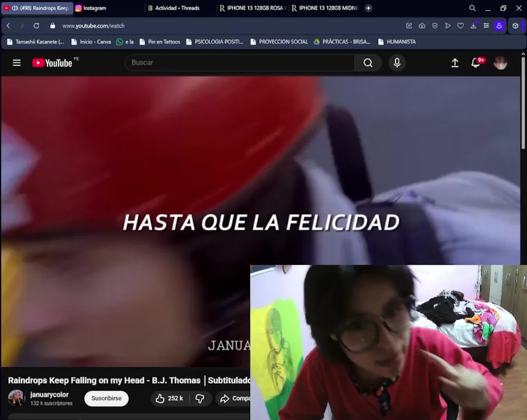Like the video with 252 k
Viewport: 527px width, 420px height.
click(169, 398)
